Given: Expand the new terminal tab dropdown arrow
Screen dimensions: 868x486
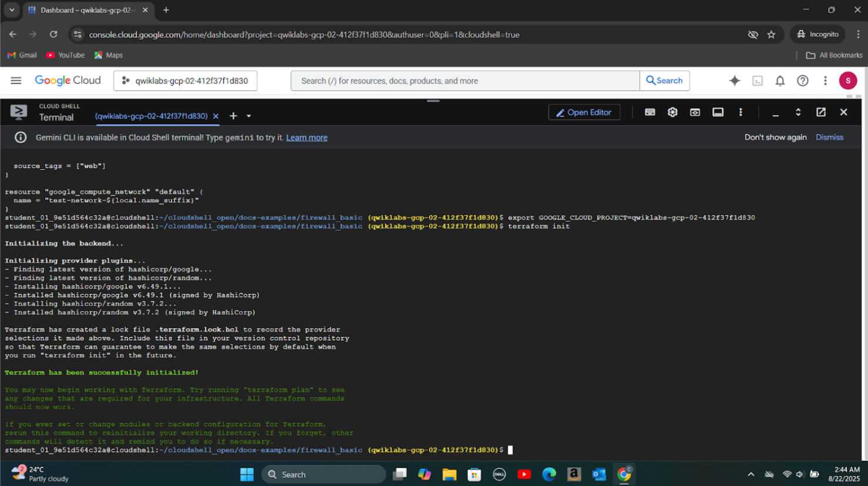Looking at the screenshot, I should pos(249,116).
